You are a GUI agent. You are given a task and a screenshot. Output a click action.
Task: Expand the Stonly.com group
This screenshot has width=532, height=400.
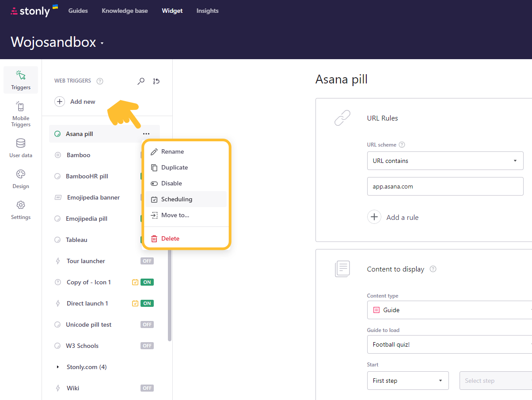pos(57,367)
